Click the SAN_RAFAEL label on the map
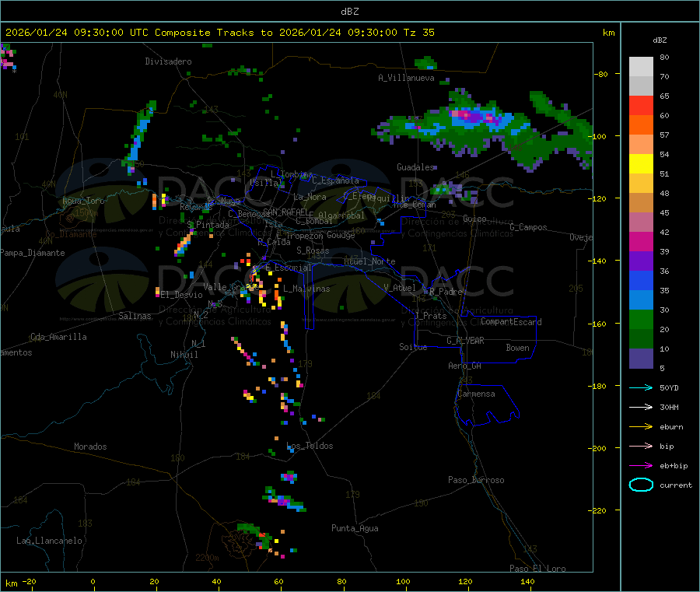 tap(285, 212)
